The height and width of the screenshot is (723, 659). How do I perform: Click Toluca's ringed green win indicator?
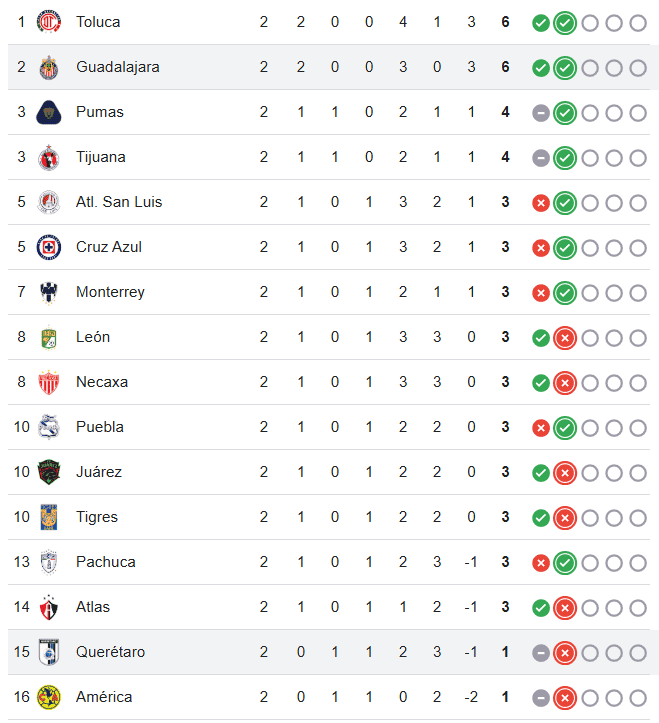pyautogui.click(x=565, y=23)
